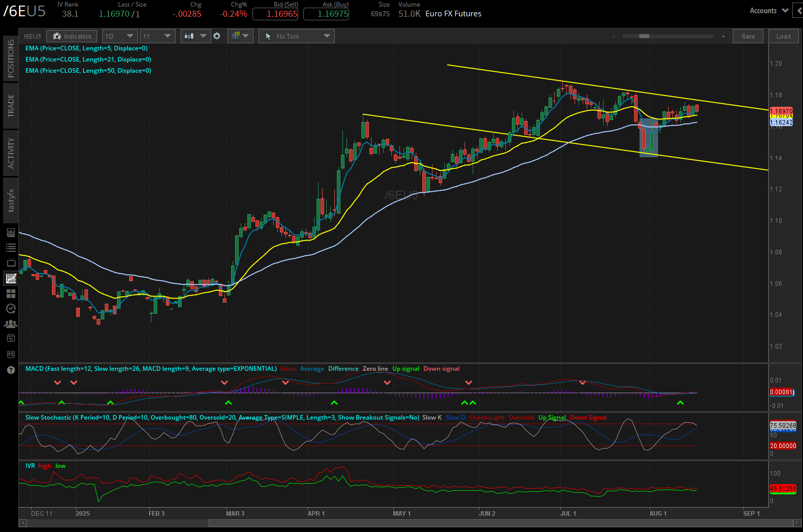Open the market data sidebar icon
Viewport: 803px width, 532px height.
[11, 232]
